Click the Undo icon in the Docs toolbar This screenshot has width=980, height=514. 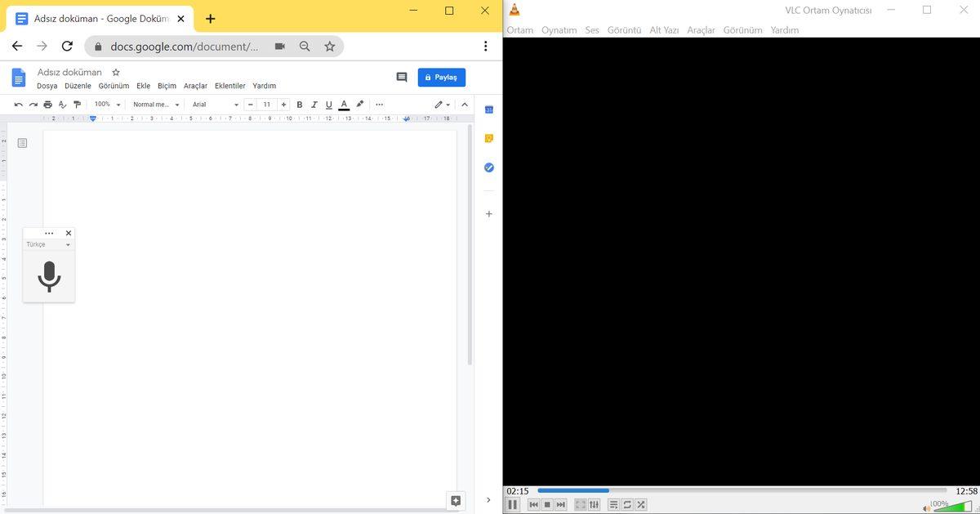[18, 105]
